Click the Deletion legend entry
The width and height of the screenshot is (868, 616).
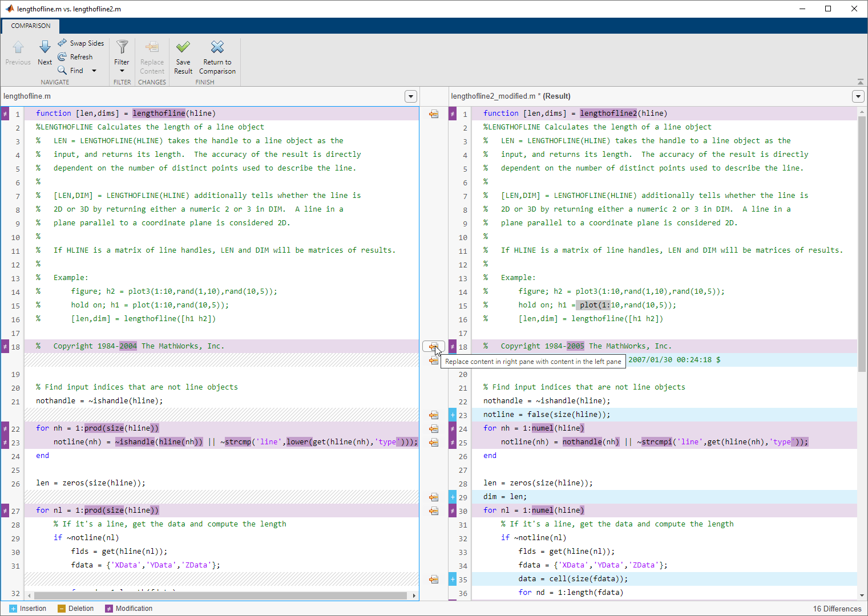[x=76, y=609]
